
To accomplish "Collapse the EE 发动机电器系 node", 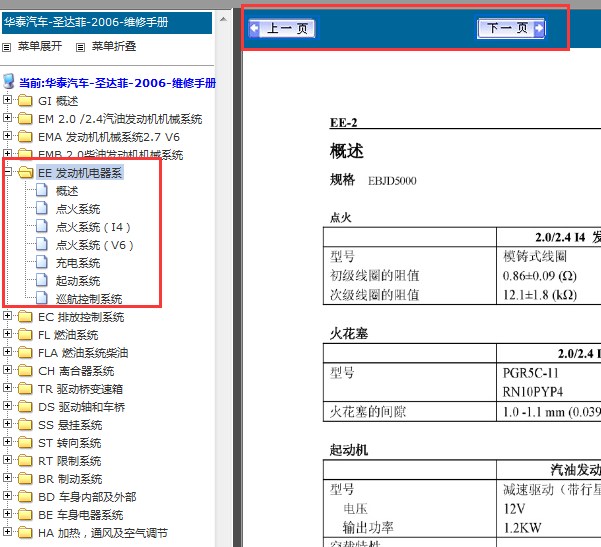I will click(x=7, y=172).
